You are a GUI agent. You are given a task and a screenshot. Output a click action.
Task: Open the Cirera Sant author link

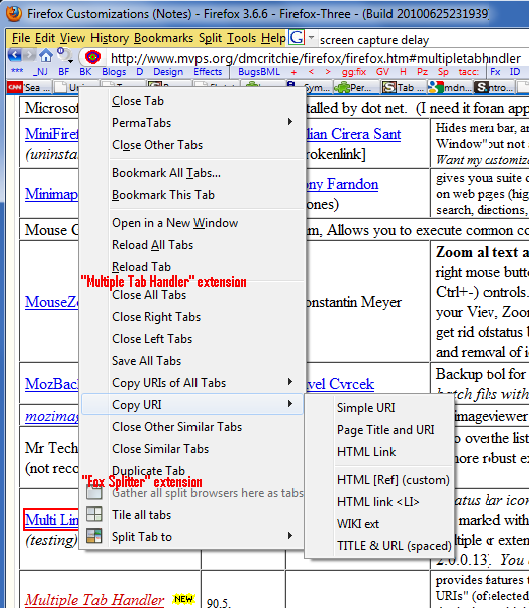pos(353,134)
